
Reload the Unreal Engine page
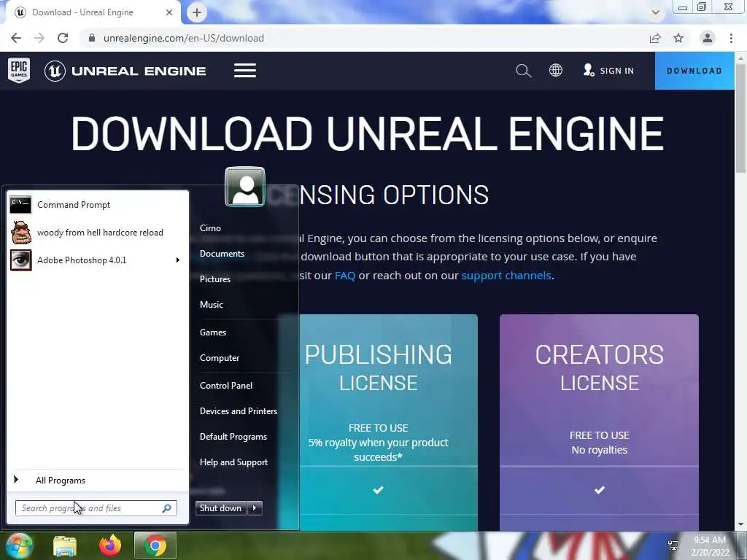click(63, 38)
